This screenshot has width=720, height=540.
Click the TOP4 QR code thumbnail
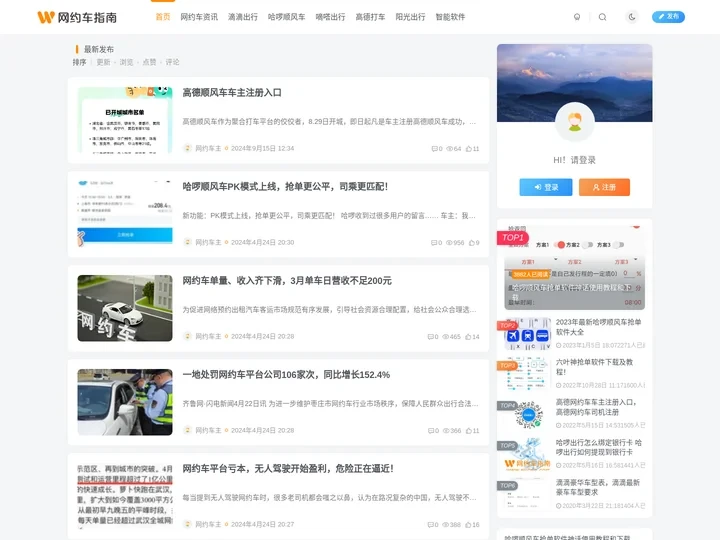pos(527,414)
